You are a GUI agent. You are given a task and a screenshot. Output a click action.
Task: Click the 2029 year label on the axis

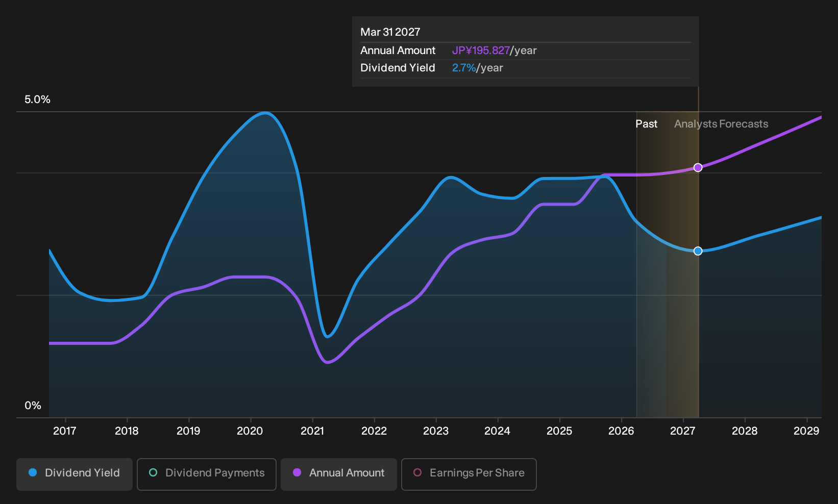click(806, 431)
